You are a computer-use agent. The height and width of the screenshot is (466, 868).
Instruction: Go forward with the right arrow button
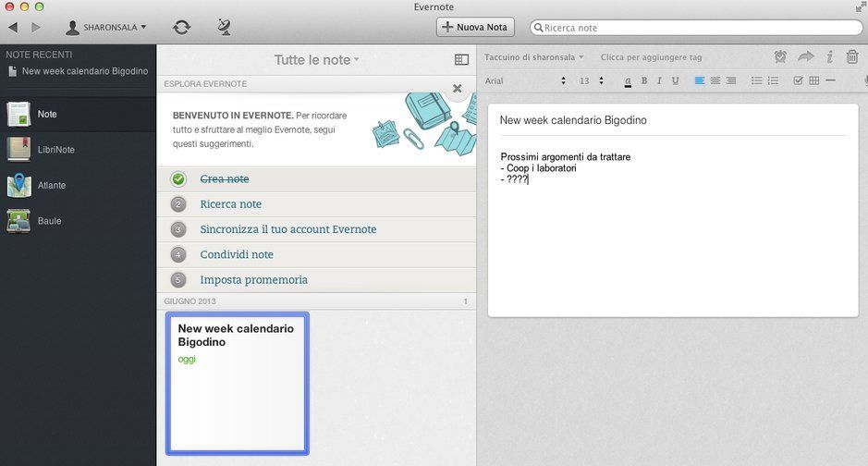(x=36, y=27)
